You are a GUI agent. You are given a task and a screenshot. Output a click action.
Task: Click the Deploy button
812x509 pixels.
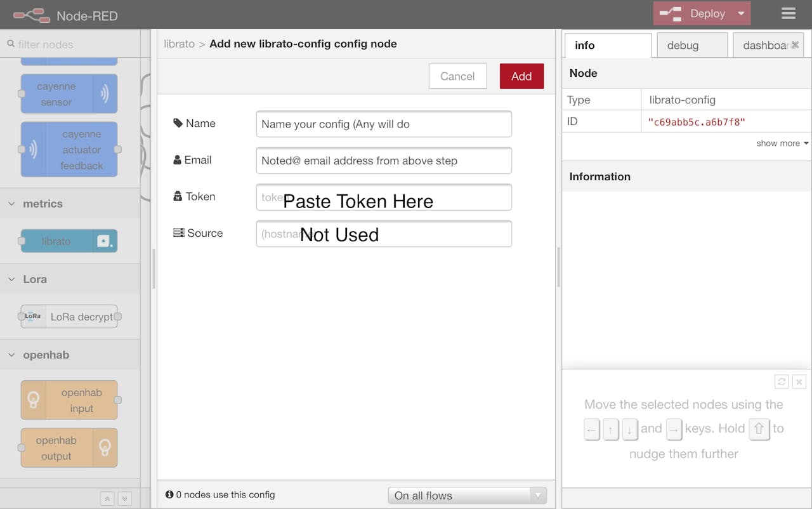tap(693, 13)
